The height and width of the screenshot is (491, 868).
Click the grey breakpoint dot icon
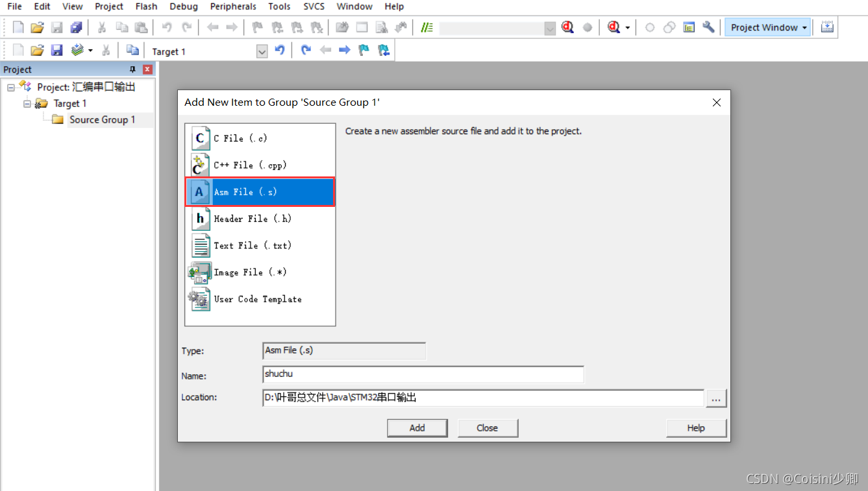(588, 27)
